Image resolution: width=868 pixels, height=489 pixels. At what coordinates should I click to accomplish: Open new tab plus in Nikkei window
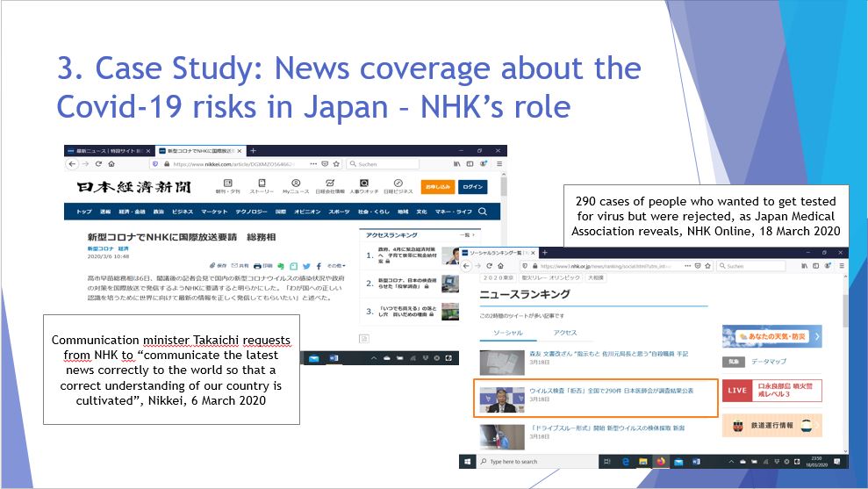(253, 151)
